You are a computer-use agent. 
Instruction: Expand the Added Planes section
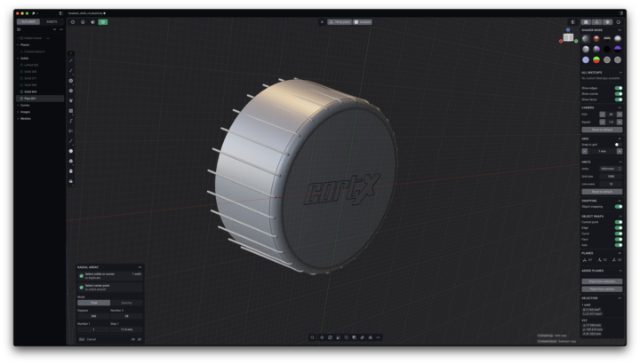pos(620,271)
